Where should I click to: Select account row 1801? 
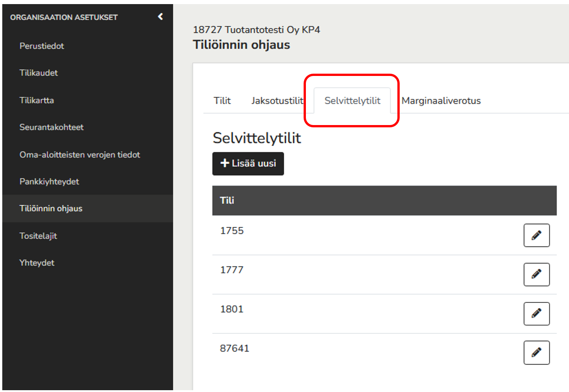[384, 314]
